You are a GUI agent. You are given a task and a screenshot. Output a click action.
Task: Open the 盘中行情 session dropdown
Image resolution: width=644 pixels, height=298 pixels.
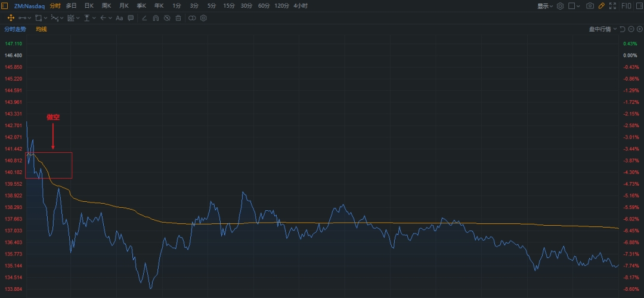pos(603,29)
